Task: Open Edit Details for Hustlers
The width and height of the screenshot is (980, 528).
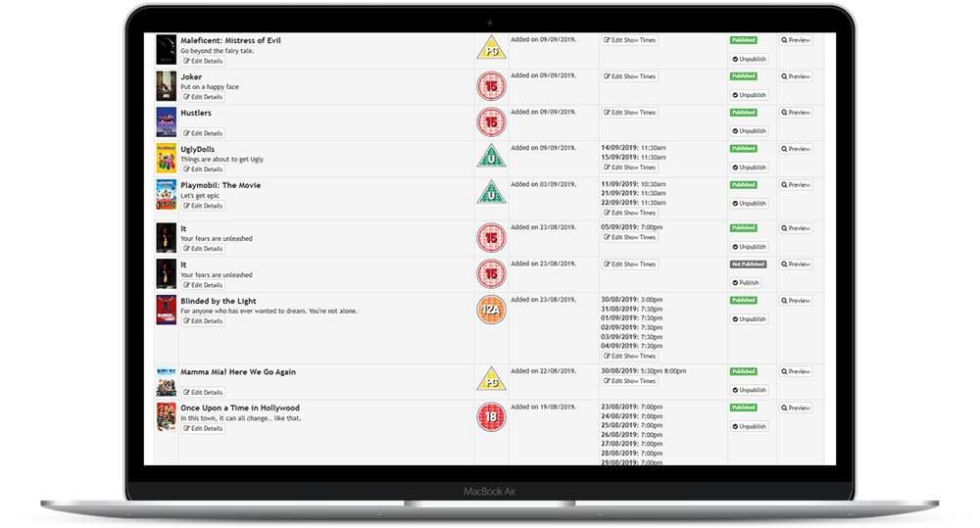Action: (x=204, y=133)
